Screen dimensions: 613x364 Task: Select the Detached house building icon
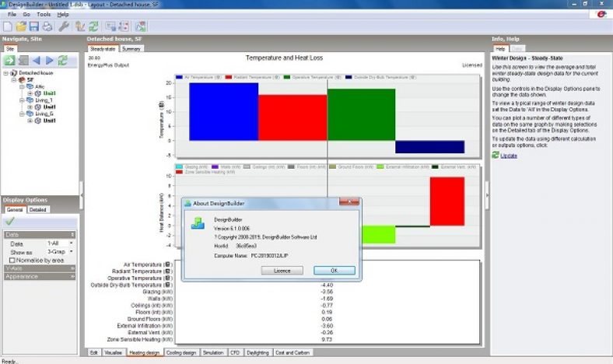[x=14, y=72]
